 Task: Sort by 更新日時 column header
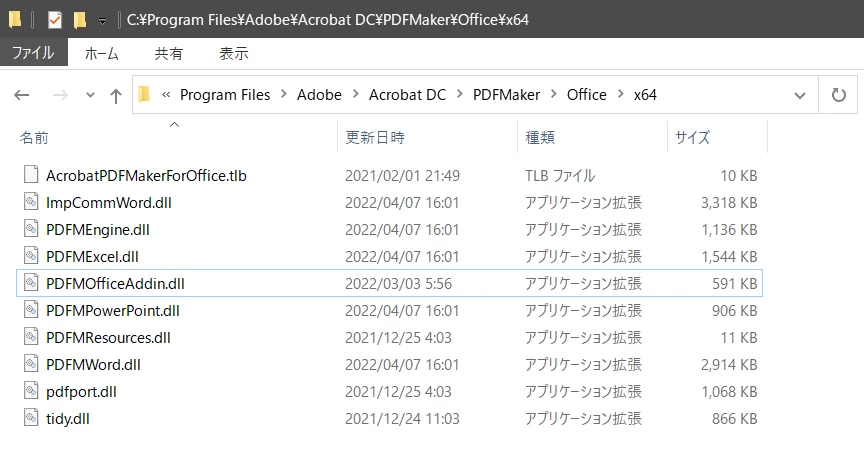[375, 138]
